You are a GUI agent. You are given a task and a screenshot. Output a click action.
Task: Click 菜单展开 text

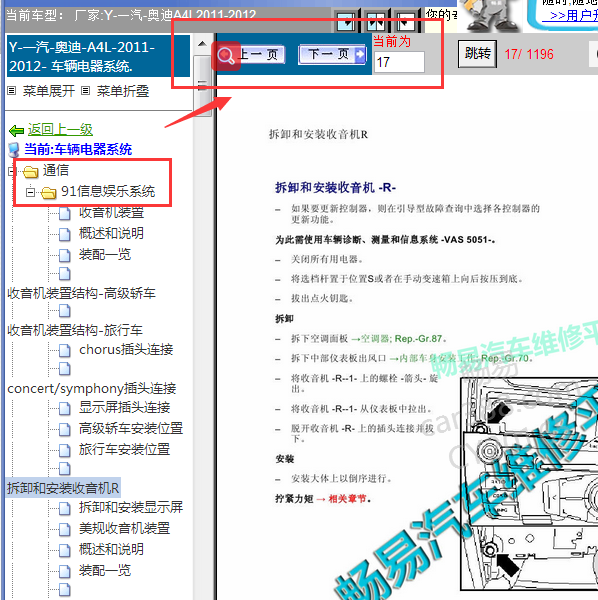tap(49, 91)
